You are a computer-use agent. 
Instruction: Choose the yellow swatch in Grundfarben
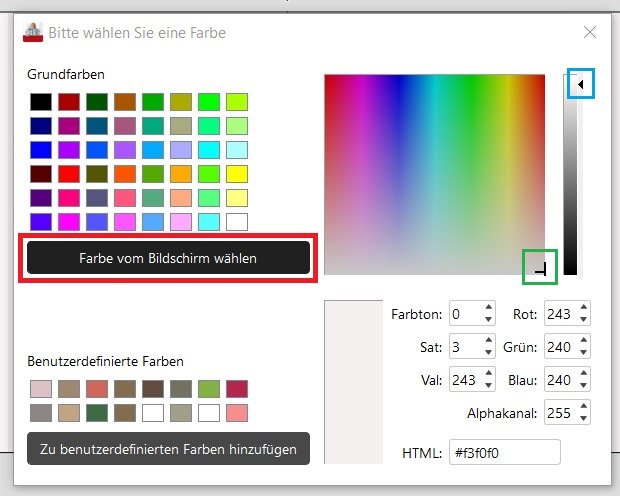click(x=237, y=174)
